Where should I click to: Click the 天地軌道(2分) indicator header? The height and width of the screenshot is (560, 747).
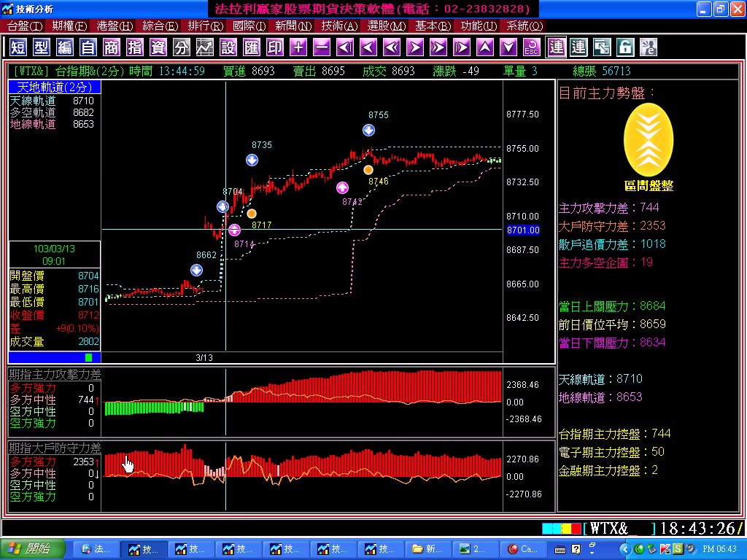(x=54, y=87)
